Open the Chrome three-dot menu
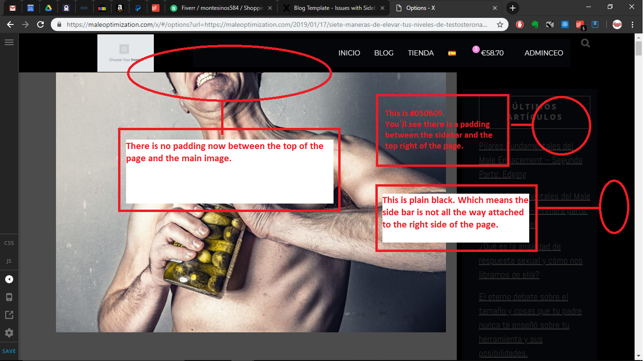The image size is (644, 361). pos(633,24)
